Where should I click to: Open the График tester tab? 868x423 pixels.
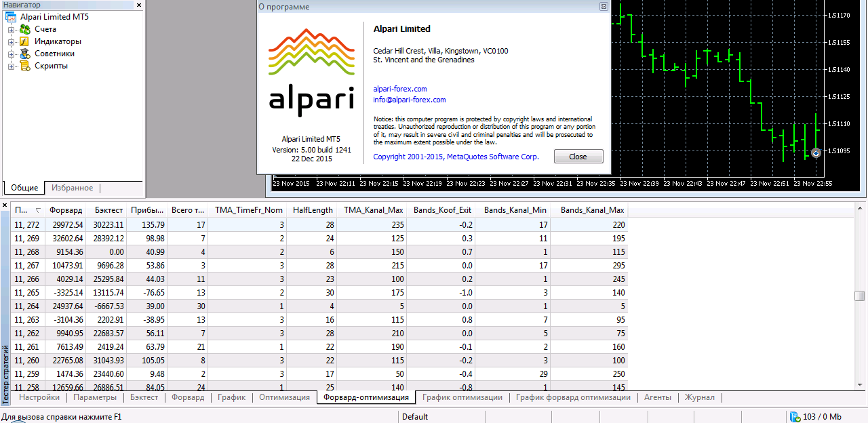(232, 397)
